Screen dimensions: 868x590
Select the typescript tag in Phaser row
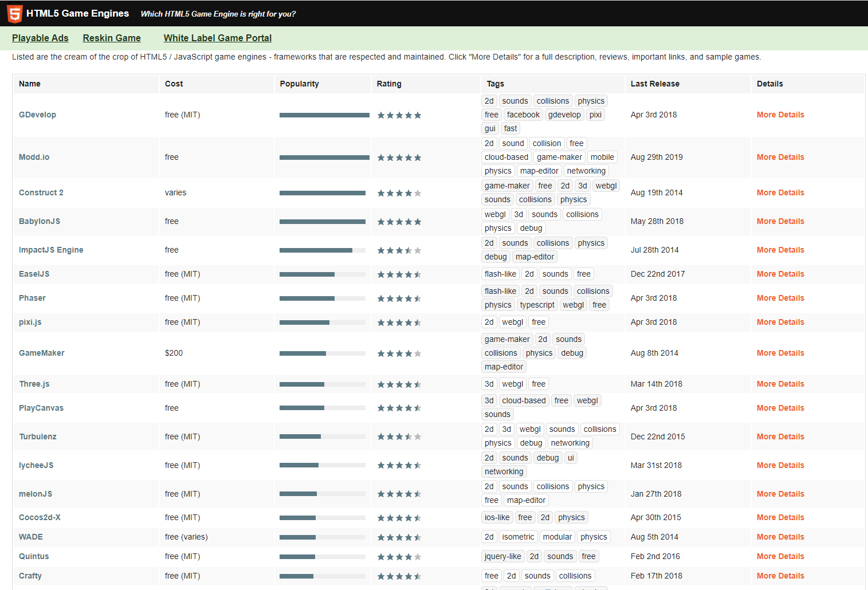click(537, 305)
